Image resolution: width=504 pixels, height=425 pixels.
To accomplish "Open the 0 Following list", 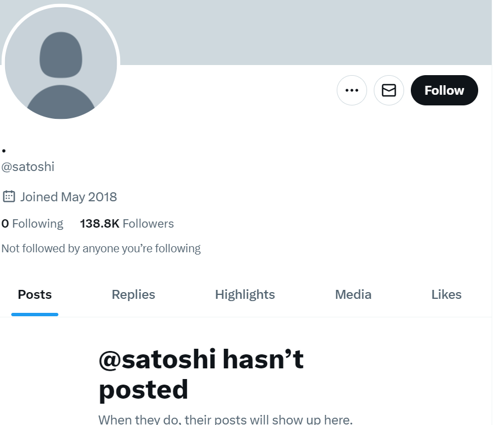I will click(33, 224).
